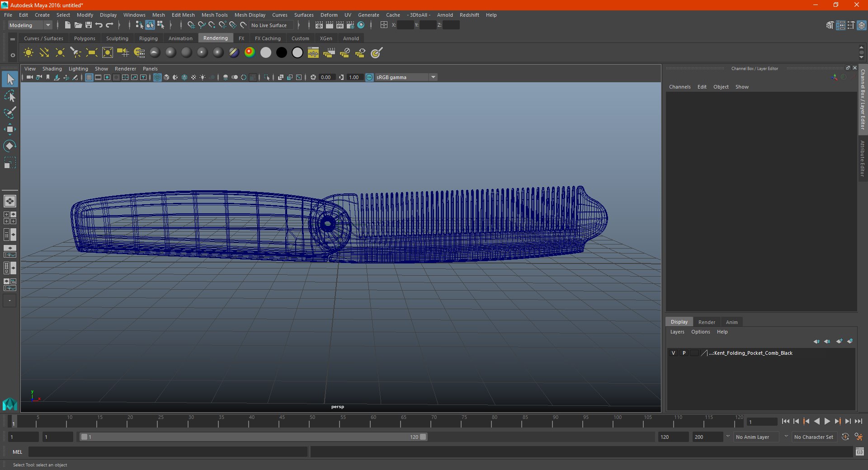Image resolution: width=868 pixels, height=470 pixels.
Task: Open the Edit Mesh menu
Action: click(x=183, y=15)
